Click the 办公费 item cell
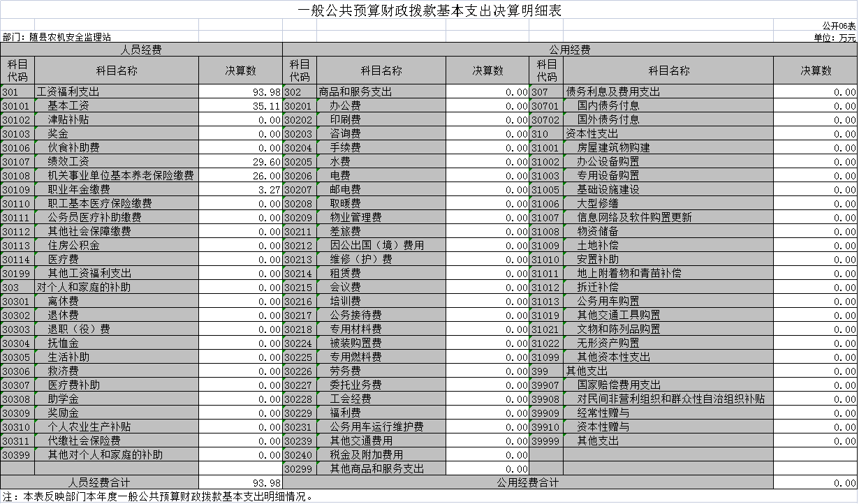Image resolution: width=859 pixels, height=504 pixels. [381, 105]
